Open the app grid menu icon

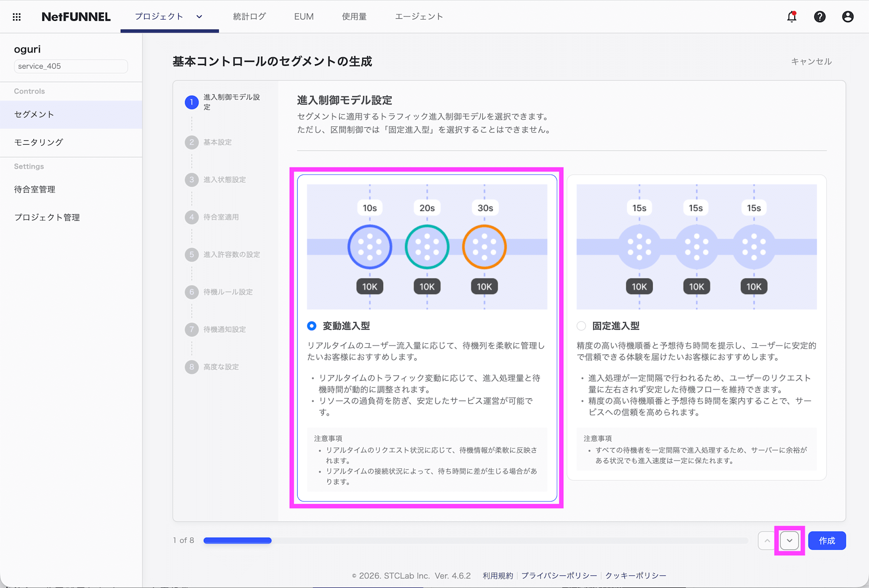tap(17, 17)
